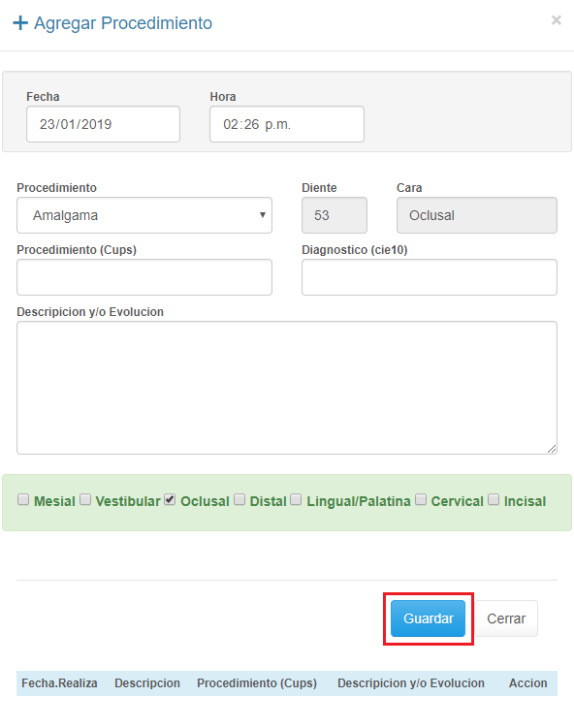Click the Procedimiento dropdown arrow
The height and width of the screenshot is (728, 574).
[263, 215]
